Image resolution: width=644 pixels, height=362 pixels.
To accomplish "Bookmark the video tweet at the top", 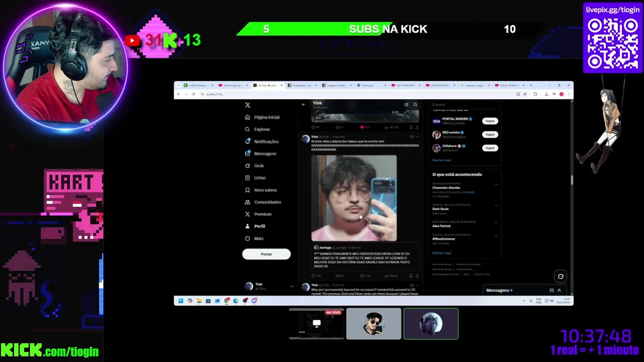I will (411, 127).
